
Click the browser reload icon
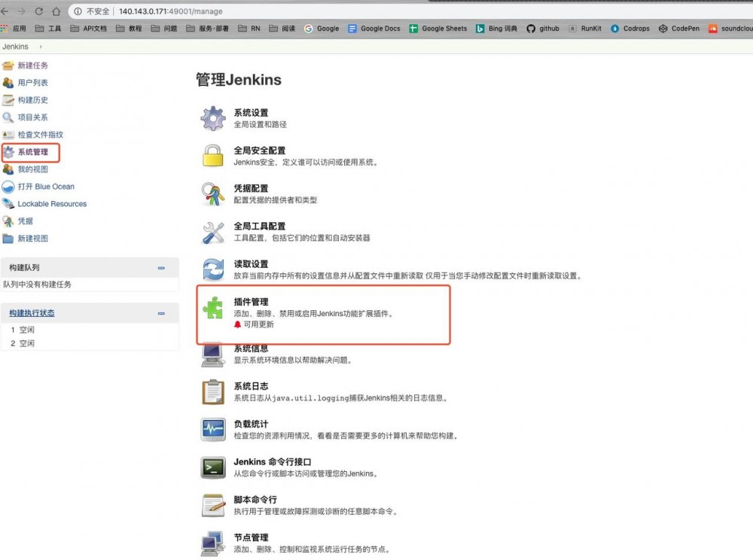click(39, 11)
